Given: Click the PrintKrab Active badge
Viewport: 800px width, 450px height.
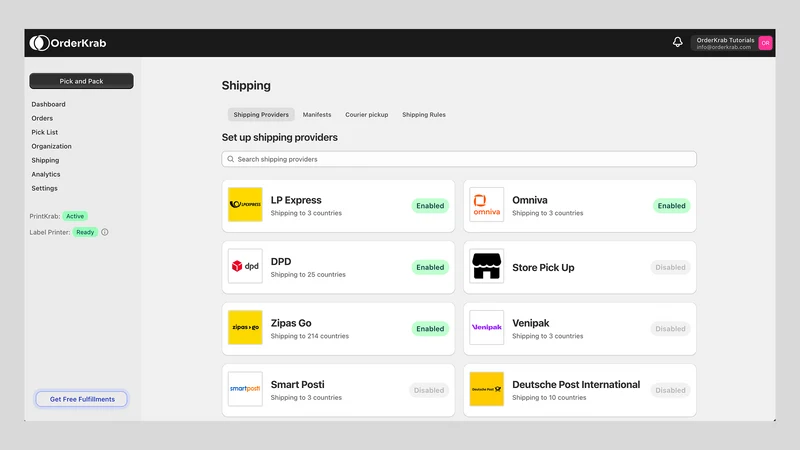Looking at the screenshot, I should (x=75, y=216).
